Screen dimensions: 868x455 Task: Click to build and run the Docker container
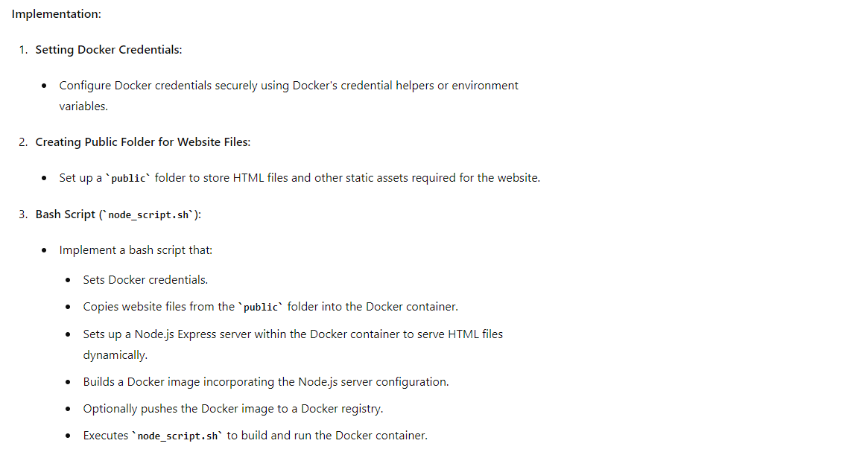click(x=327, y=435)
